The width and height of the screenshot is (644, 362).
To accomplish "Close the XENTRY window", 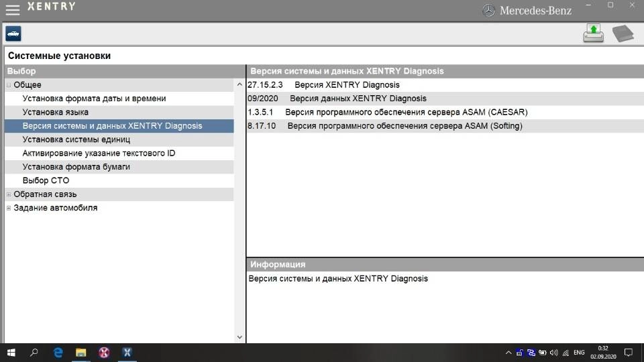I will coord(632,5).
